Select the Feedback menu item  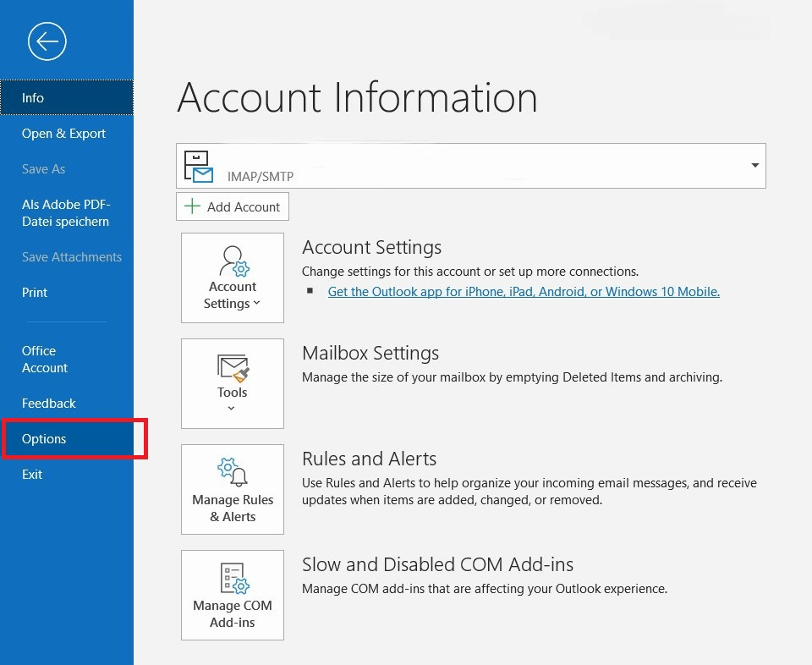tap(67, 403)
